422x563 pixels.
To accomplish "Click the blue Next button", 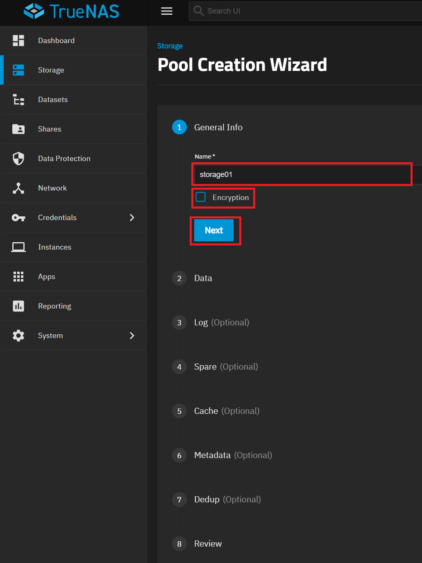I will click(214, 231).
